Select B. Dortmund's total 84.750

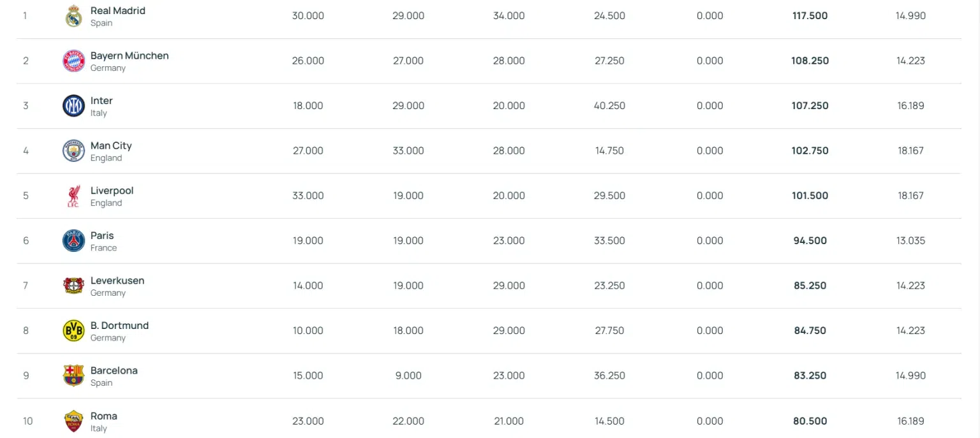coord(810,330)
